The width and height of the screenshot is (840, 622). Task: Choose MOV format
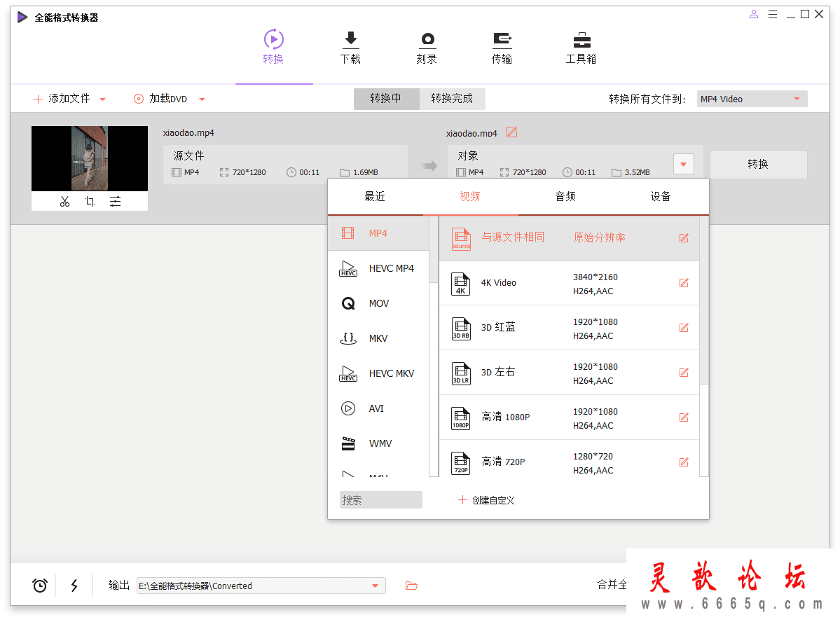pyautogui.click(x=378, y=303)
